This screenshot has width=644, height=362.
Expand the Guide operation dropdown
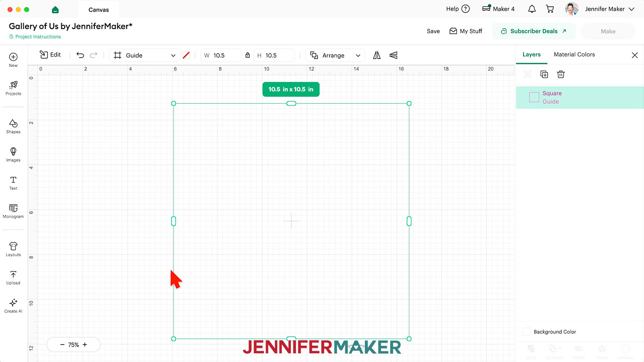pyautogui.click(x=144, y=55)
